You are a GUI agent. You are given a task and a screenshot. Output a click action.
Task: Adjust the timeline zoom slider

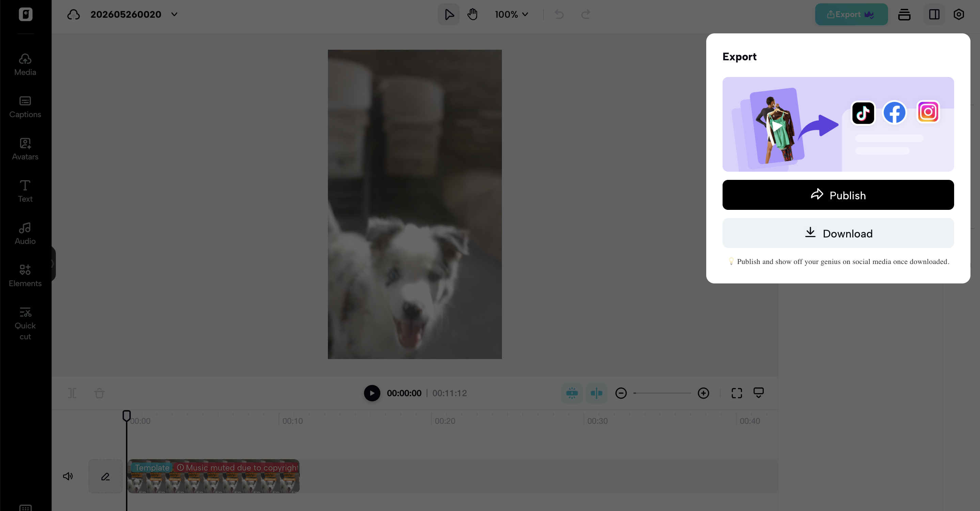(662, 393)
